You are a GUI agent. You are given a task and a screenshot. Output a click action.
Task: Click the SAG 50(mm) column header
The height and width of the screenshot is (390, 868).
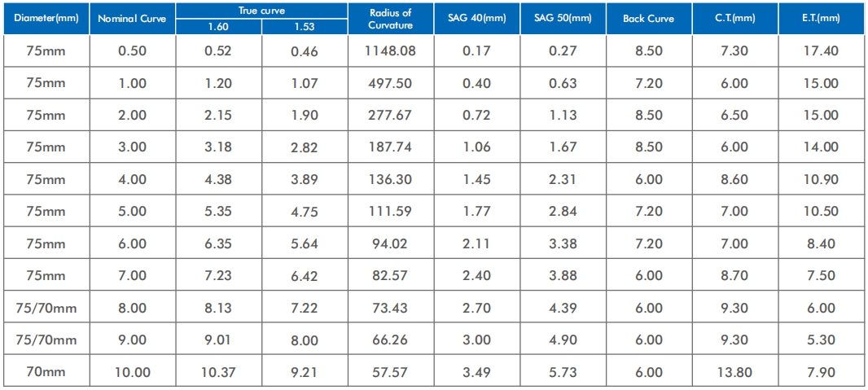click(563, 18)
